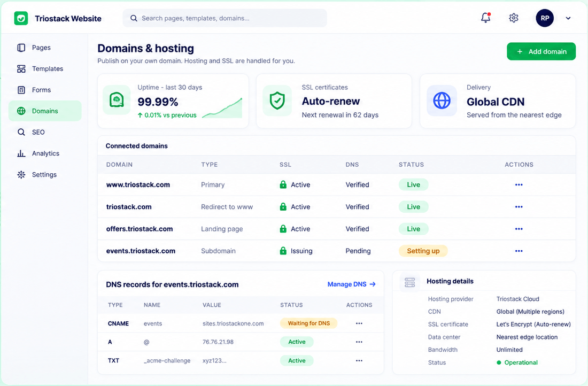This screenshot has height=386, width=588.
Task: Open Forms in sidebar
Action: 45,90
